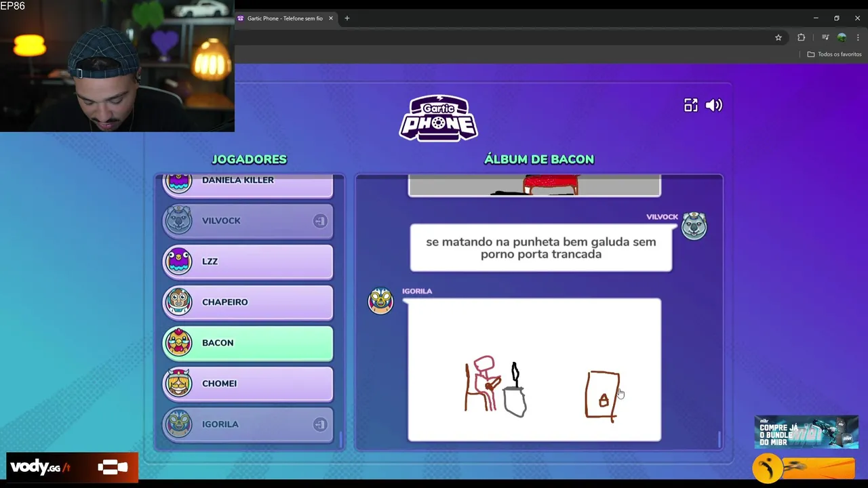Click the JOGADORES heading
The image size is (868, 488).
249,159
